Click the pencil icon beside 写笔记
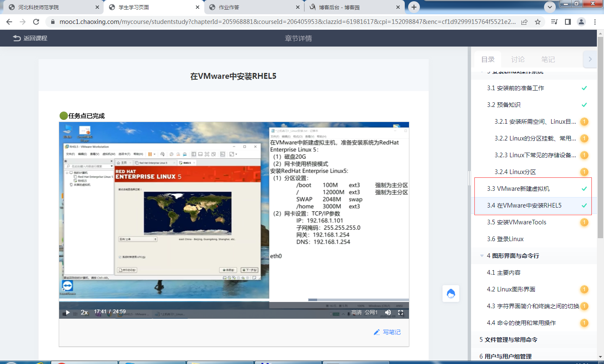The height and width of the screenshot is (364, 604). click(377, 332)
